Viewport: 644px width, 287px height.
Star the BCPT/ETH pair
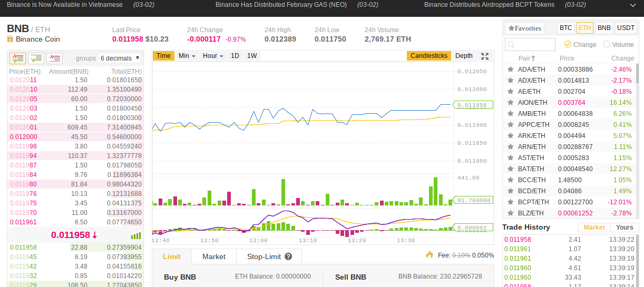(510, 202)
